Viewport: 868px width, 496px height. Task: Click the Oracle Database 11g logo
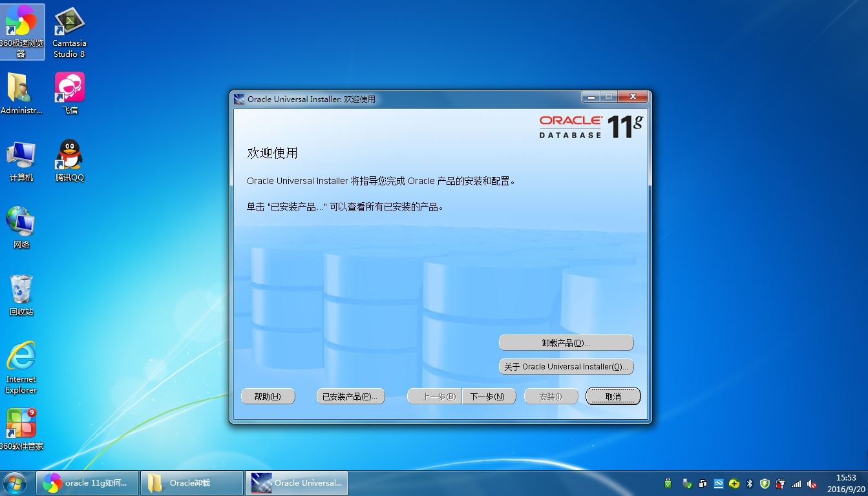(591, 127)
